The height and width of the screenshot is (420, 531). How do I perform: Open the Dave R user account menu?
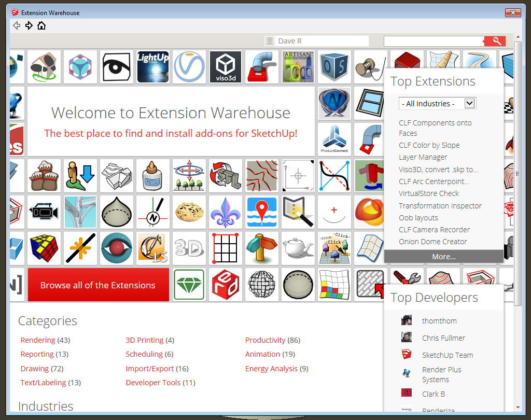click(317, 41)
